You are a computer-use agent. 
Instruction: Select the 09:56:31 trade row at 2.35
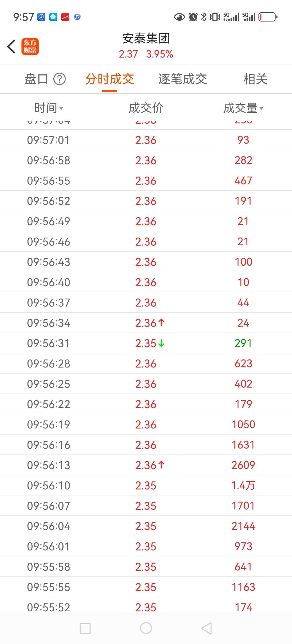coord(146,343)
